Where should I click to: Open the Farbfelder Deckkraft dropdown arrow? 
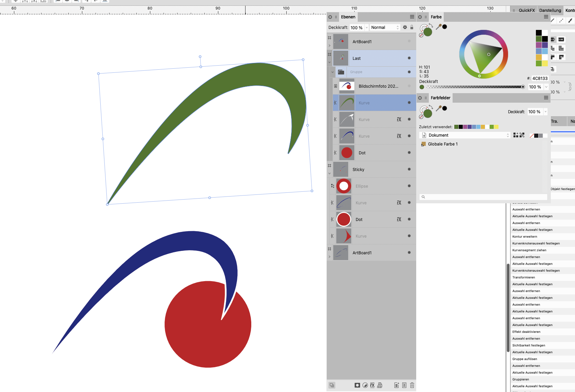[x=545, y=112]
